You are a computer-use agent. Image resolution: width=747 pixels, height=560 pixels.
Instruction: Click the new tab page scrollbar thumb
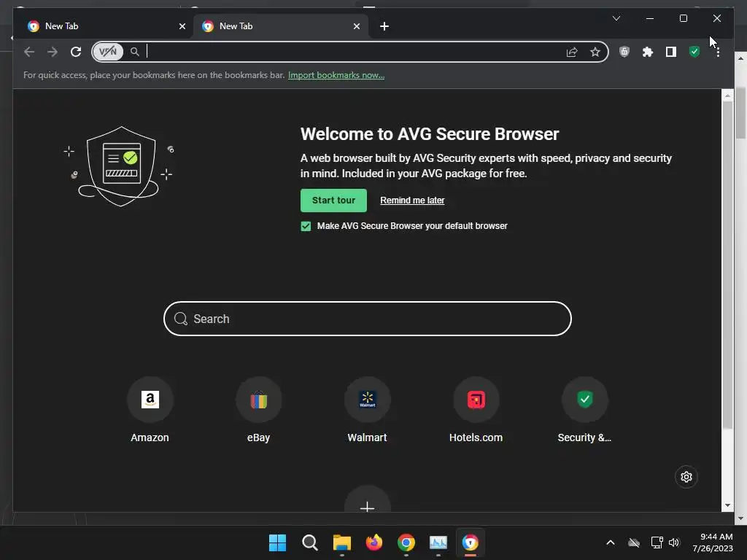727,264
